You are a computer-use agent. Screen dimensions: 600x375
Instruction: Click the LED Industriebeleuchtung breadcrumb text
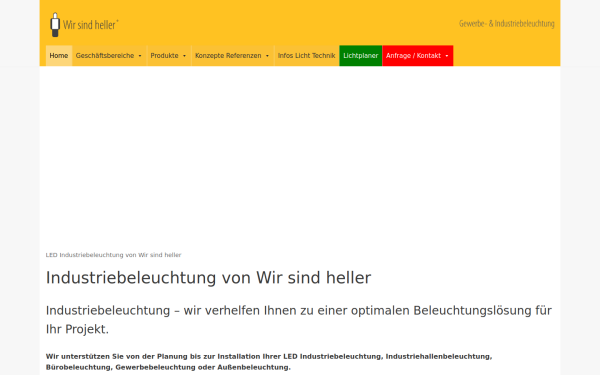pyautogui.click(x=113, y=255)
